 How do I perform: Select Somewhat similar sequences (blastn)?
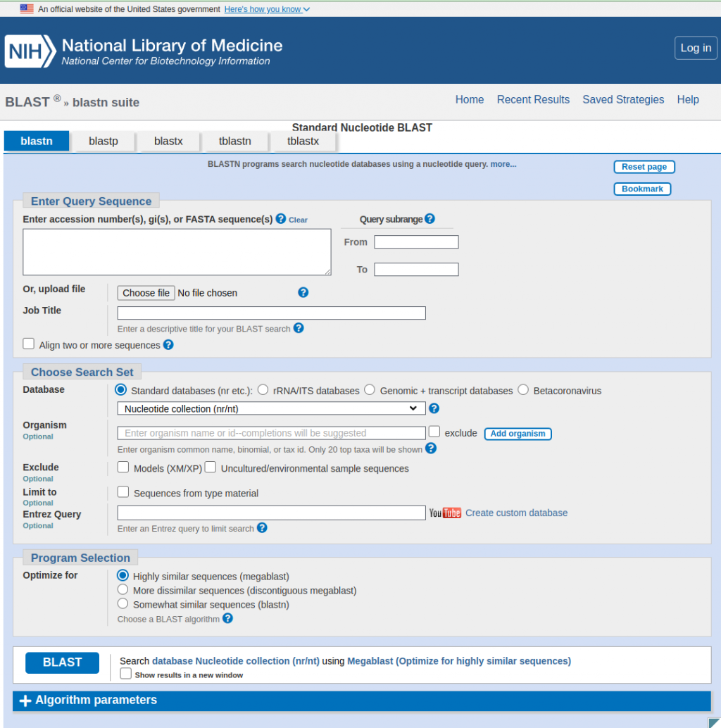point(123,603)
